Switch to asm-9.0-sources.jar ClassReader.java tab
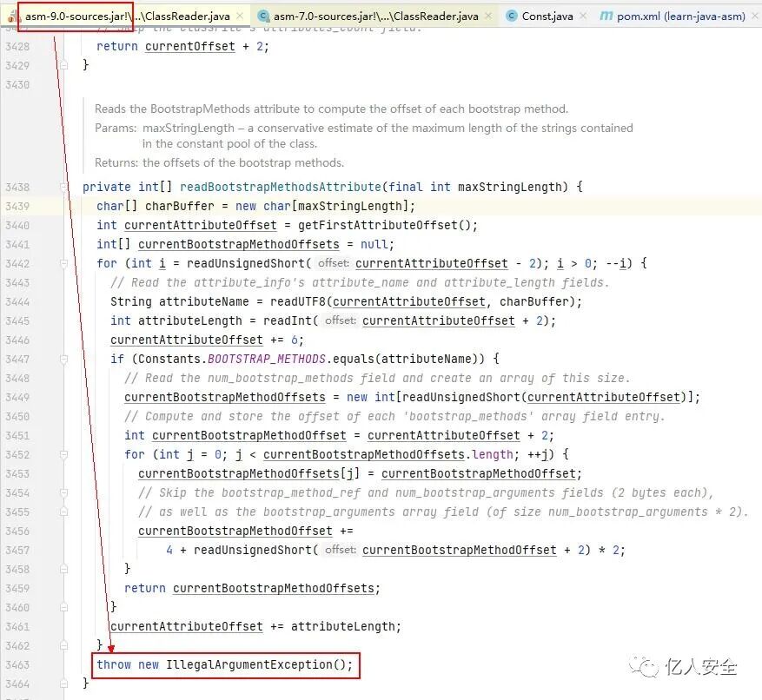Viewport: 762px width, 700px height. click(x=128, y=17)
